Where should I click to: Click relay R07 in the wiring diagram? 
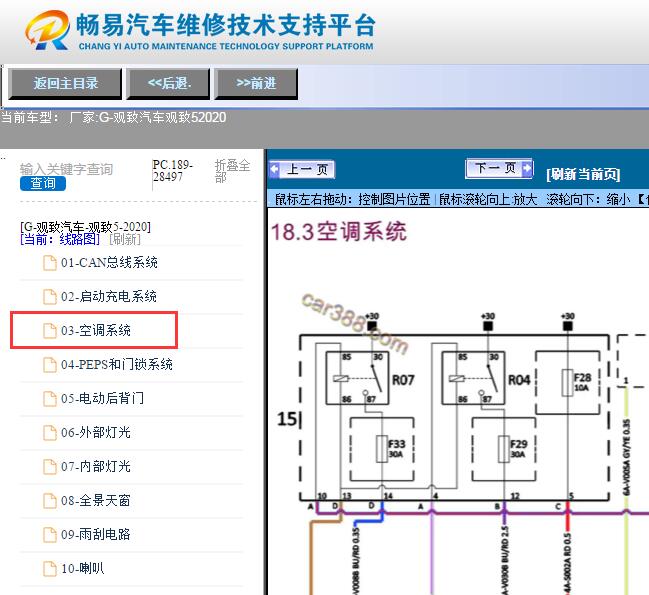(357, 378)
